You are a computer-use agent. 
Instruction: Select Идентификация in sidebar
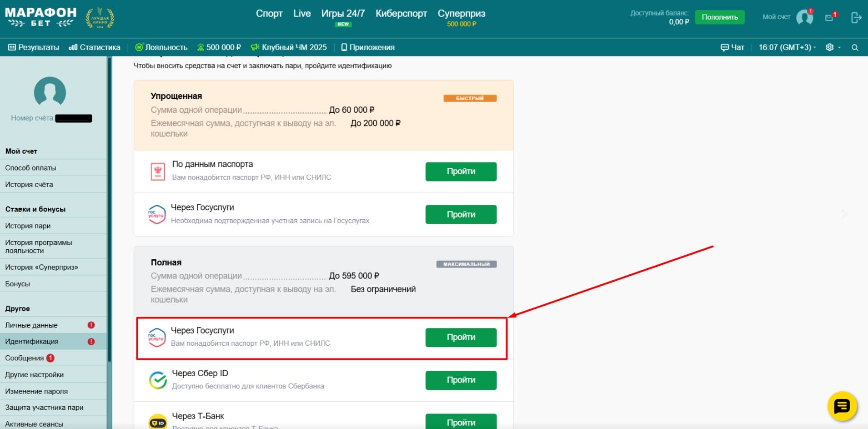click(x=53, y=342)
